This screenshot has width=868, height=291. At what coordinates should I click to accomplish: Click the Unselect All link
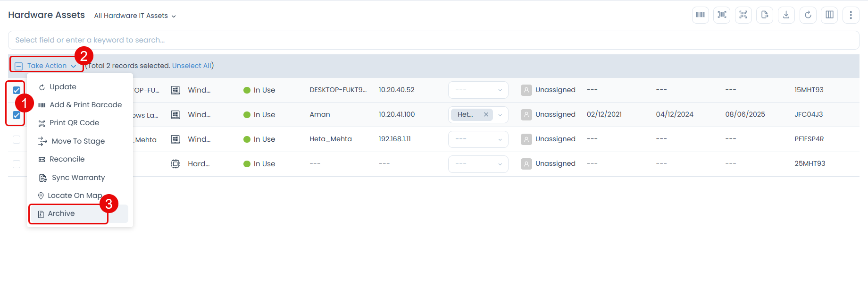tap(192, 66)
